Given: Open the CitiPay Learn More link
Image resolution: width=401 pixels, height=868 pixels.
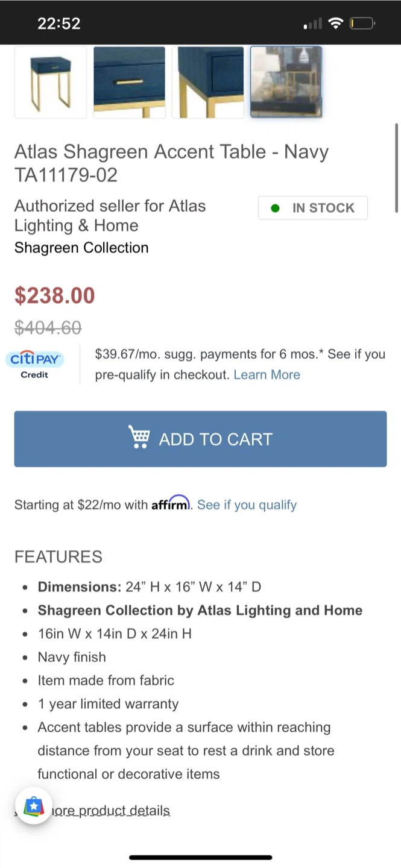Looking at the screenshot, I should [x=267, y=374].
